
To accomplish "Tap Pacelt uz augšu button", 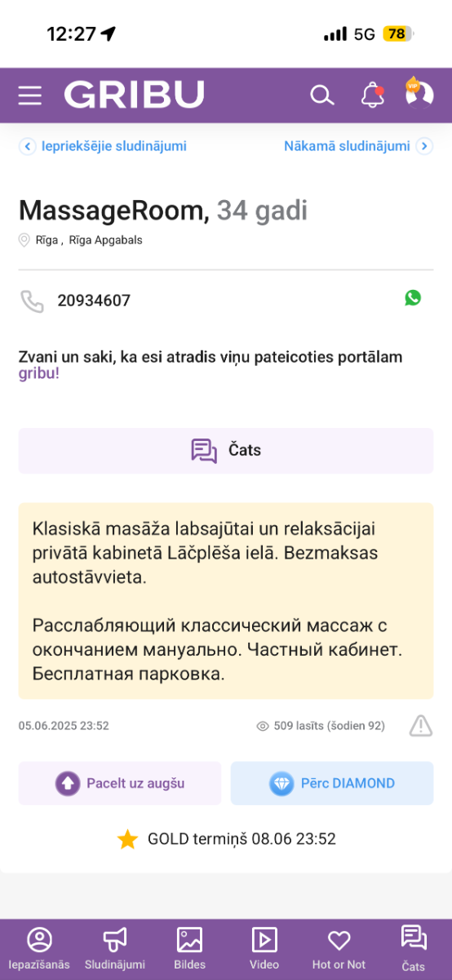I will point(120,783).
